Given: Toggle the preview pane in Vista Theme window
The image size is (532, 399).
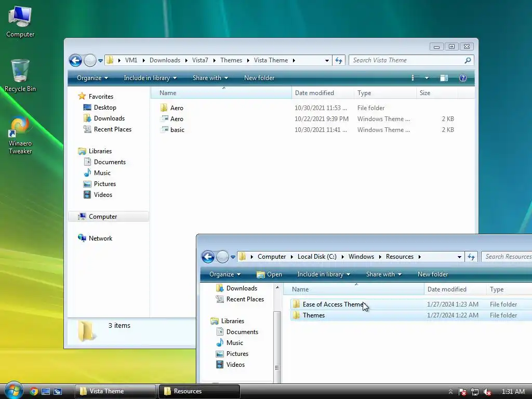Looking at the screenshot, I should pos(444,78).
